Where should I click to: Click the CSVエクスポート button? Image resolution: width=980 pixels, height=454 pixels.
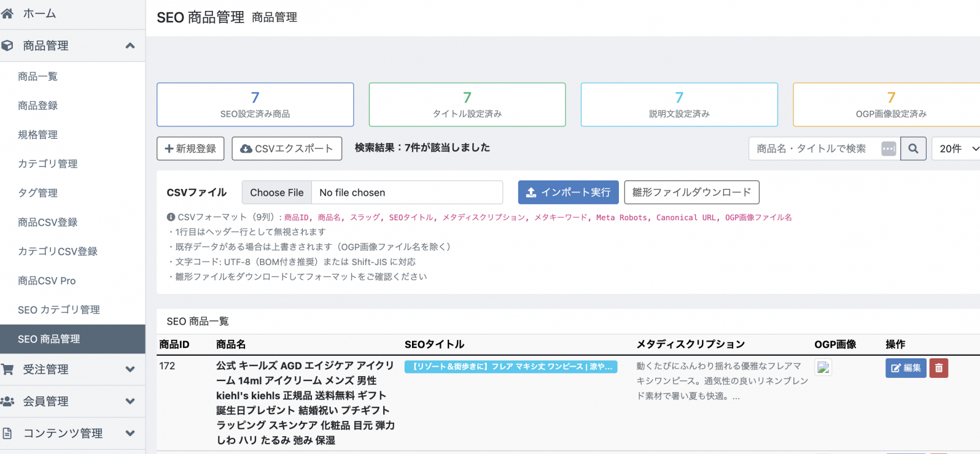pyautogui.click(x=287, y=148)
